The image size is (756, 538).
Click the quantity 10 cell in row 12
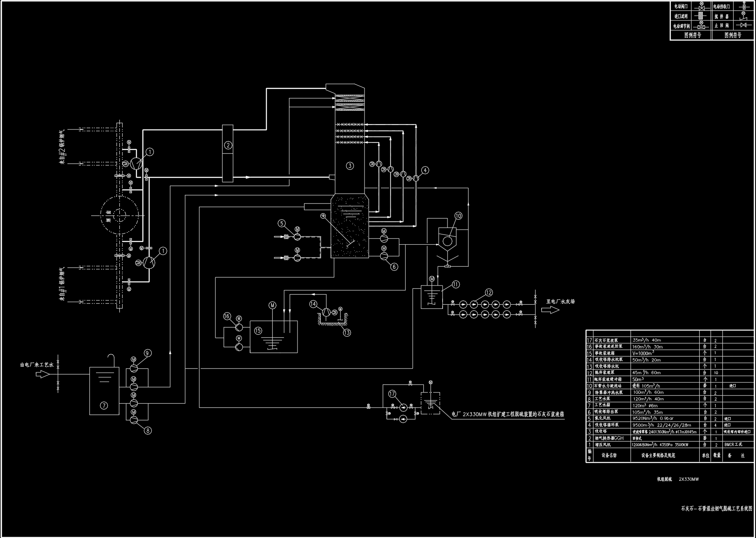click(x=716, y=373)
